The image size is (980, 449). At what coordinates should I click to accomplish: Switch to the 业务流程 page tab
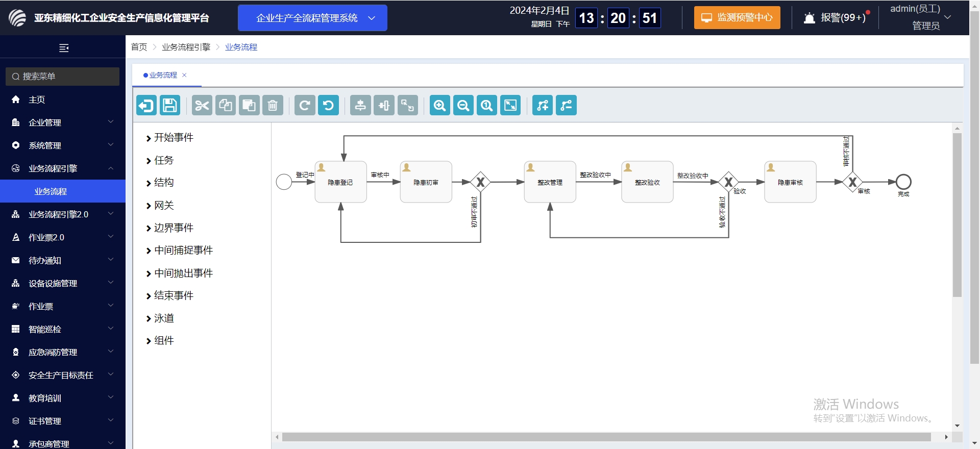click(x=163, y=75)
